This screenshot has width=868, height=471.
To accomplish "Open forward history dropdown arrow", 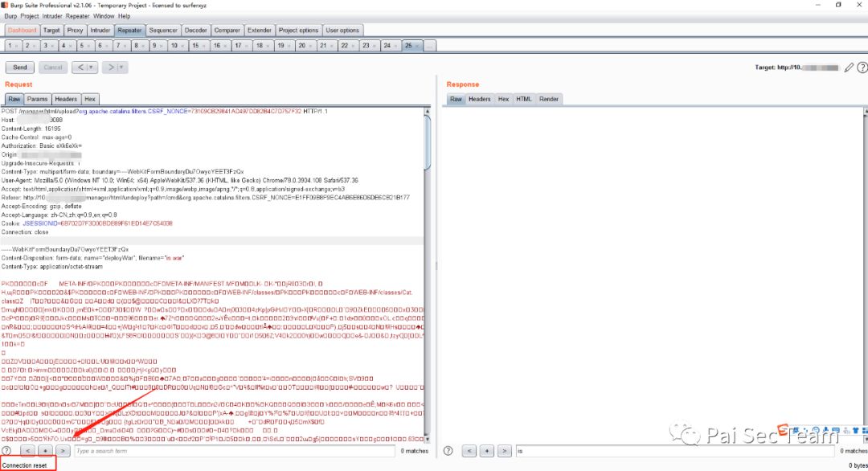I will pyautogui.click(x=122, y=68).
